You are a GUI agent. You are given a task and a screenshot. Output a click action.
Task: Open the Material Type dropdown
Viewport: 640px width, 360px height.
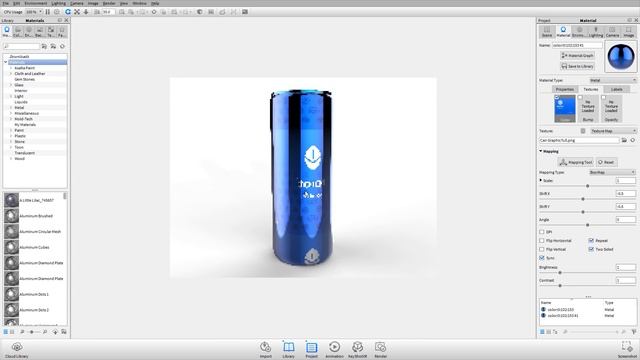[x=613, y=80]
